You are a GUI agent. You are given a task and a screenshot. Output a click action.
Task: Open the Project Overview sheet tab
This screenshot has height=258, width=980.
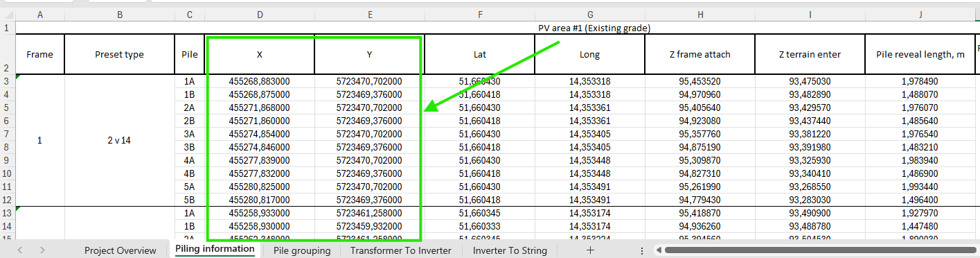pyautogui.click(x=121, y=250)
